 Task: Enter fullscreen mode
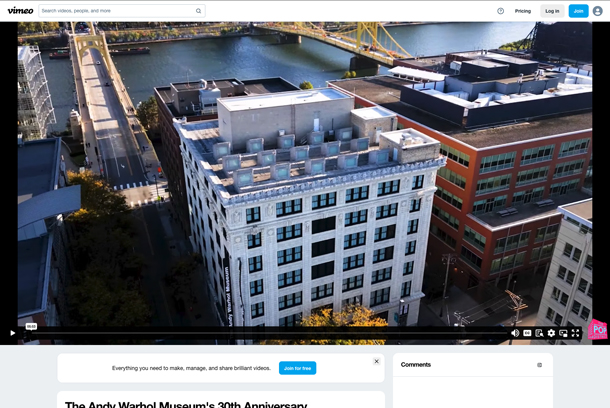pos(575,333)
